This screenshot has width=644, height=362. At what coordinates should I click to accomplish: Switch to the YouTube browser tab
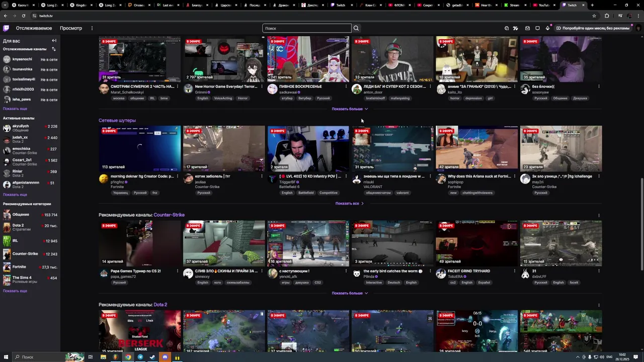click(543, 5)
